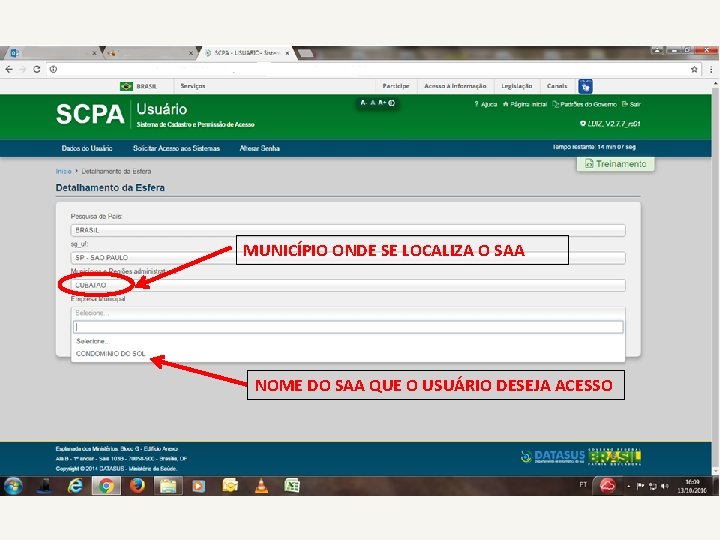
Task: Click the blue accessibility hand icon
Action: coord(585,86)
